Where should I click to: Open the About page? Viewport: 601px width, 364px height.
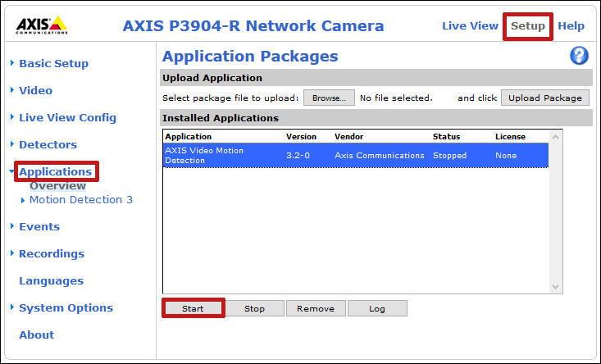click(36, 334)
